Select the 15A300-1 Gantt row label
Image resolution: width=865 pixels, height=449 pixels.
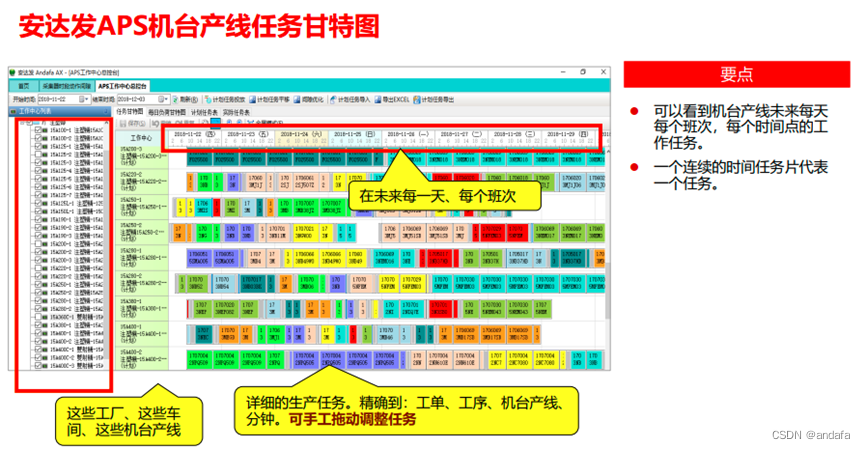[142, 308]
